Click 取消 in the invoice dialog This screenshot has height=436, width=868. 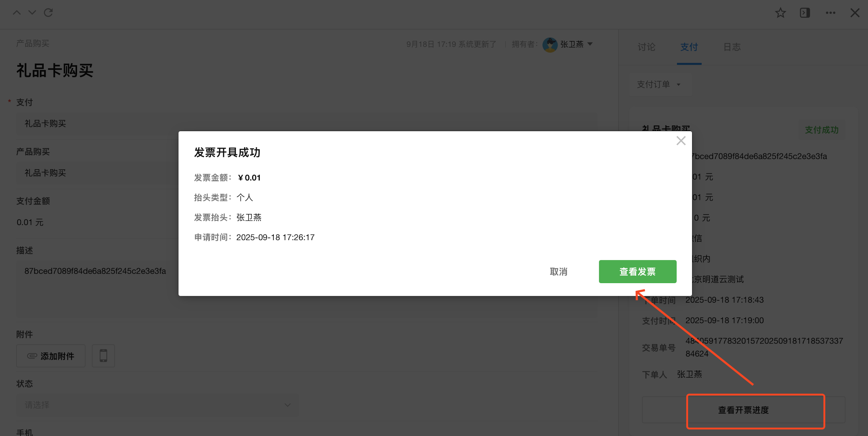pyautogui.click(x=558, y=271)
